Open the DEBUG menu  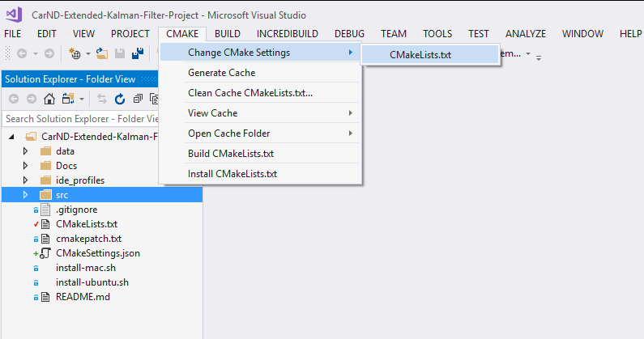[x=349, y=34]
